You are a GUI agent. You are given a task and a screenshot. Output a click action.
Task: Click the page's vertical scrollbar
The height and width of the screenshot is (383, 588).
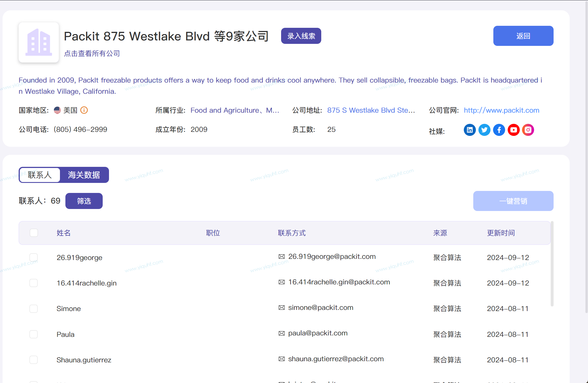[586, 157]
